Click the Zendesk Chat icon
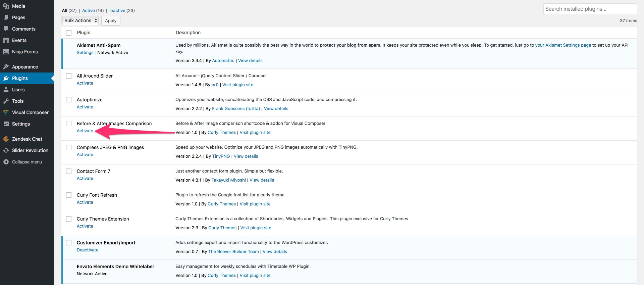The image size is (644, 285). [6, 139]
